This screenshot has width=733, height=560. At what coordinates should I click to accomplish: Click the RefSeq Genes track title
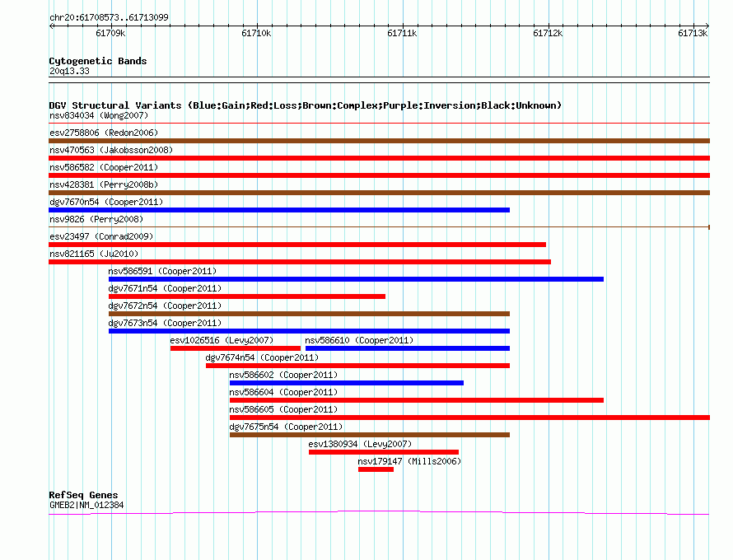[84, 495]
